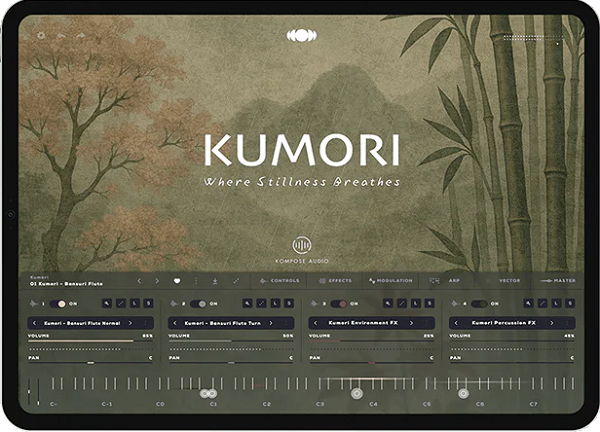Next sound for Kumori Environment FX layer
600x432 pixels.
[411, 323]
